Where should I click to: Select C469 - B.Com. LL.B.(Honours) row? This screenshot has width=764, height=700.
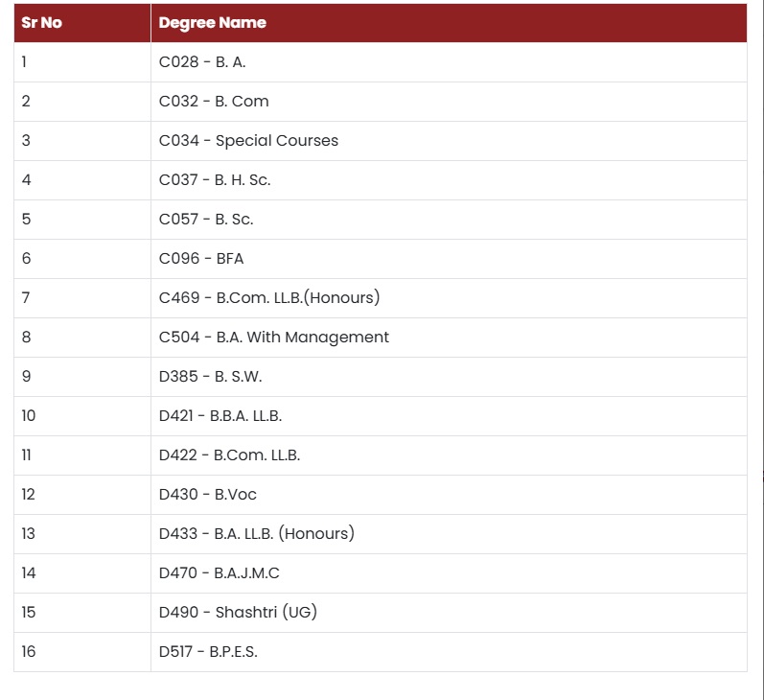[x=381, y=298]
